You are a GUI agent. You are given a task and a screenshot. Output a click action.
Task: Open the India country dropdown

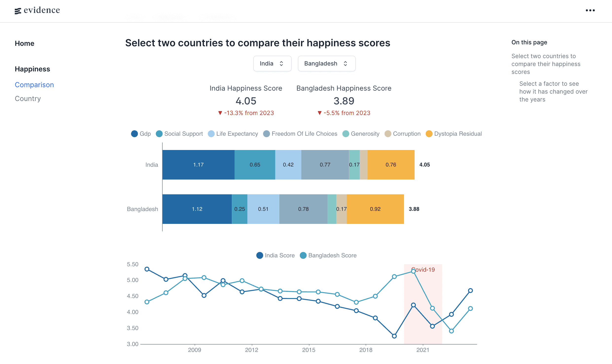(272, 64)
